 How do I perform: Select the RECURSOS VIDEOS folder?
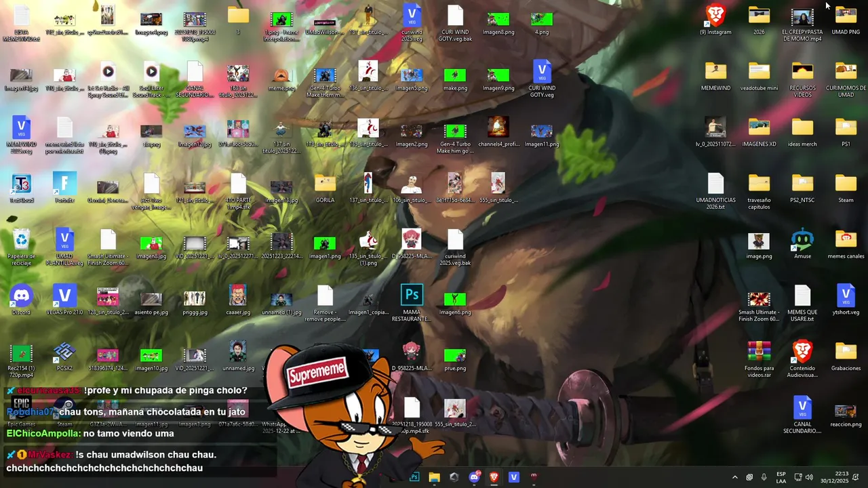point(802,79)
